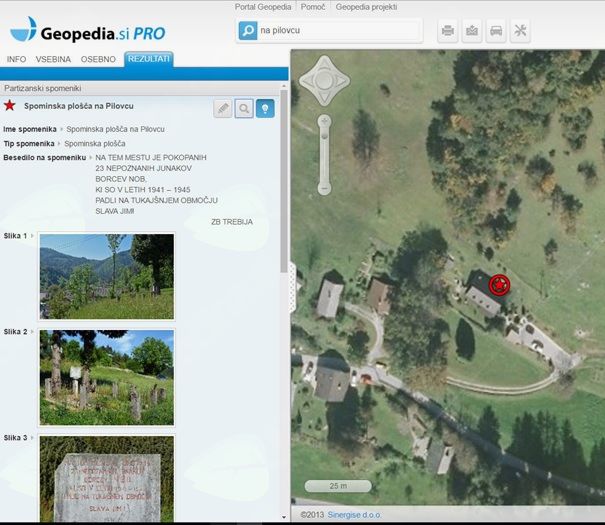Click the zoom out minus button
Screen dimensions: 605x525
324,188
